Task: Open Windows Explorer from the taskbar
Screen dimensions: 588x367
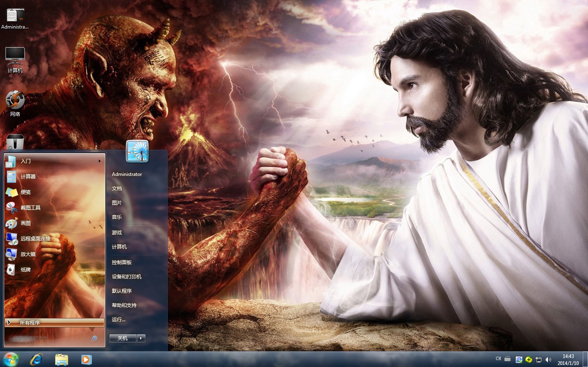Action: click(x=62, y=360)
